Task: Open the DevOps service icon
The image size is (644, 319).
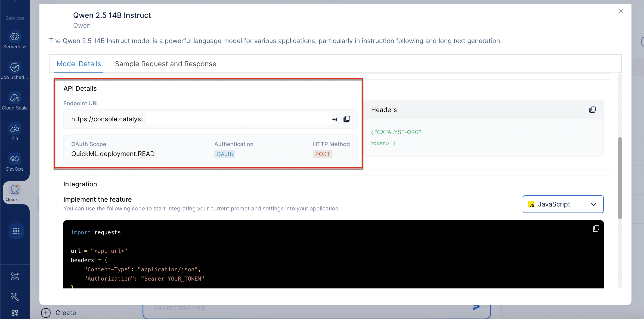Action: tap(15, 159)
